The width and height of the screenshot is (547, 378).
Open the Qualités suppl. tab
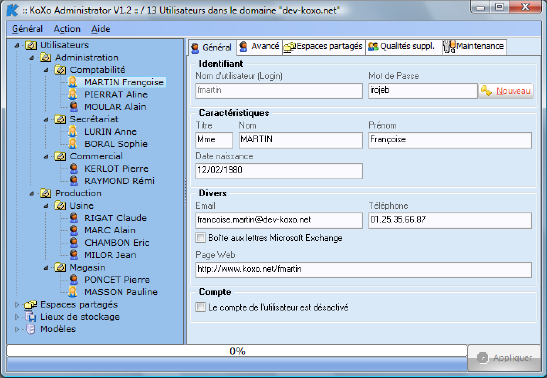pyautogui.click(x=403, y=46)
